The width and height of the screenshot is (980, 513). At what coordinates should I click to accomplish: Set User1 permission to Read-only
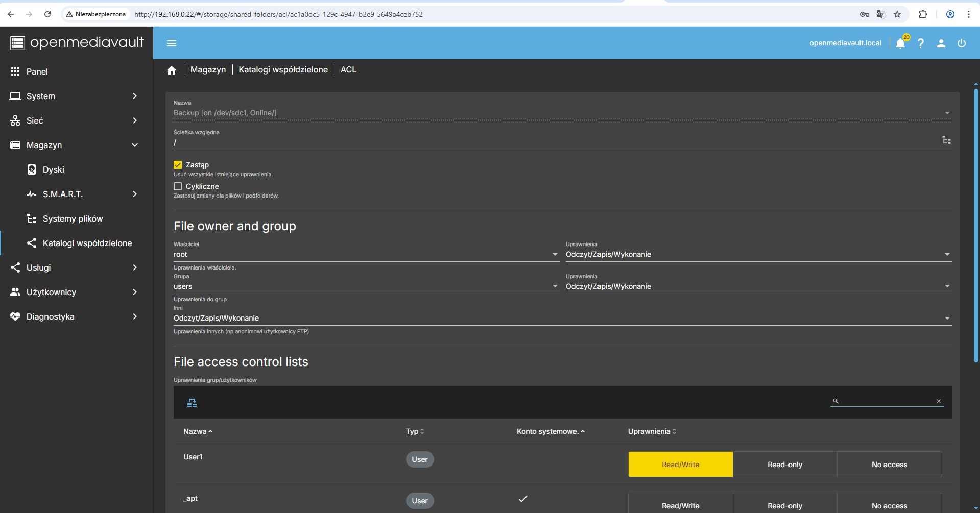pyautogui.click(x=785, y=465)
